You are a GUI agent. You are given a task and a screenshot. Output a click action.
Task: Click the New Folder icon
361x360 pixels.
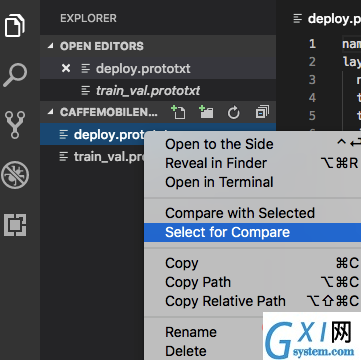[206, 112]
